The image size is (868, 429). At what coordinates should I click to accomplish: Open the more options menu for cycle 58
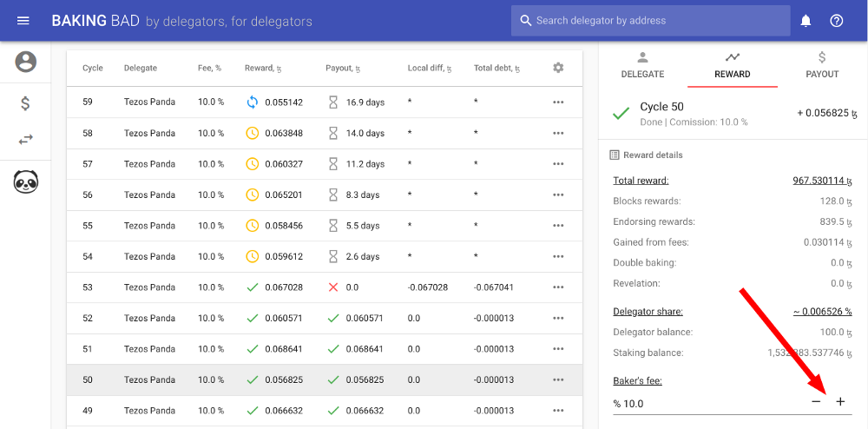coord(558,134)
